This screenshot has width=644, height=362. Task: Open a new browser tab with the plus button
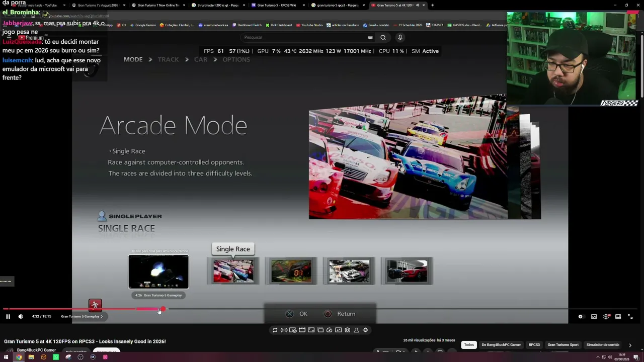pos(433,5)
